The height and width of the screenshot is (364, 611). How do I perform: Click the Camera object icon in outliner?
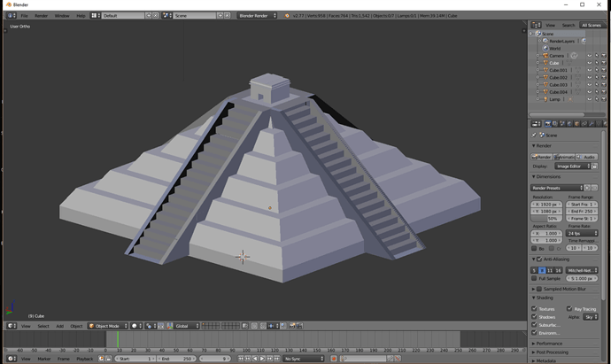point(545,56)
